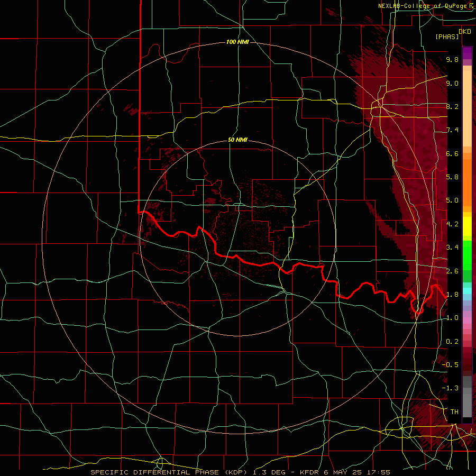Pick the bright green swatch on color bar

[x=467, y=255]
